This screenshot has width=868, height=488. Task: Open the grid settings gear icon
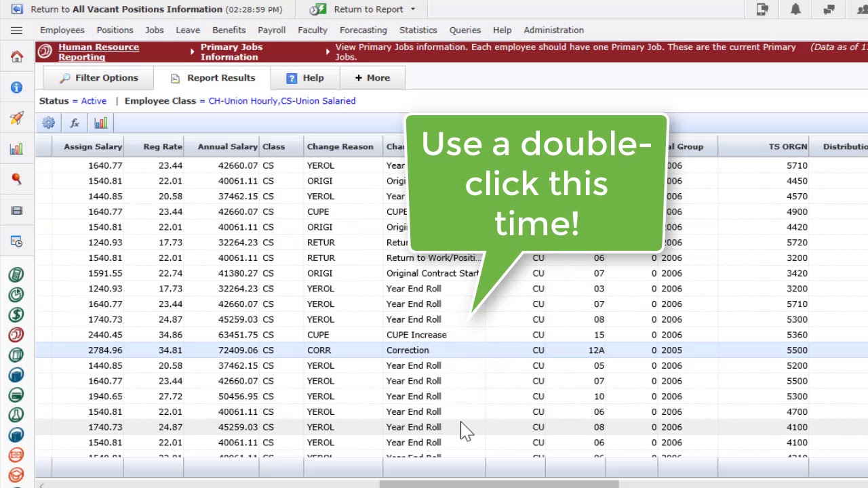(x=49, y=123)
